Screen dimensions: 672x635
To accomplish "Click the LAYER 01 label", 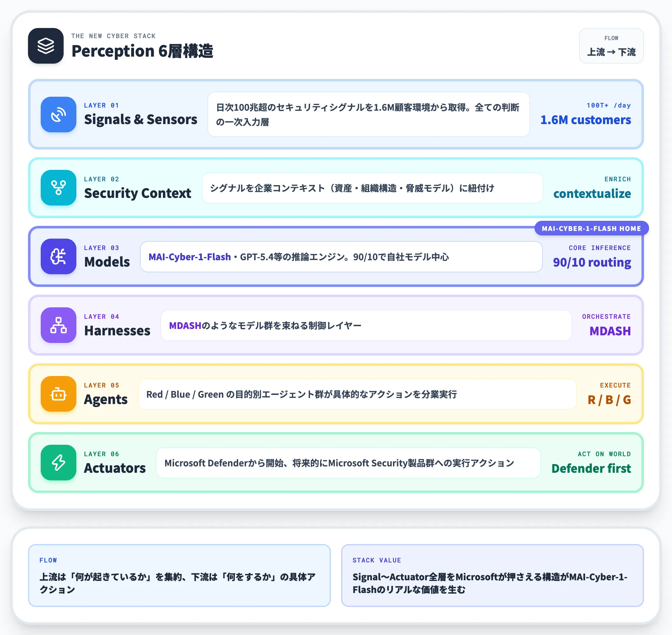I will (101, 105).
